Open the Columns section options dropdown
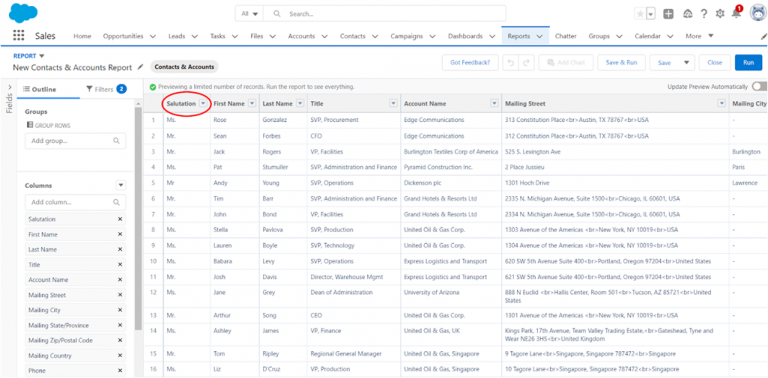This screenshot has width=768, height=378. (120, 186)
